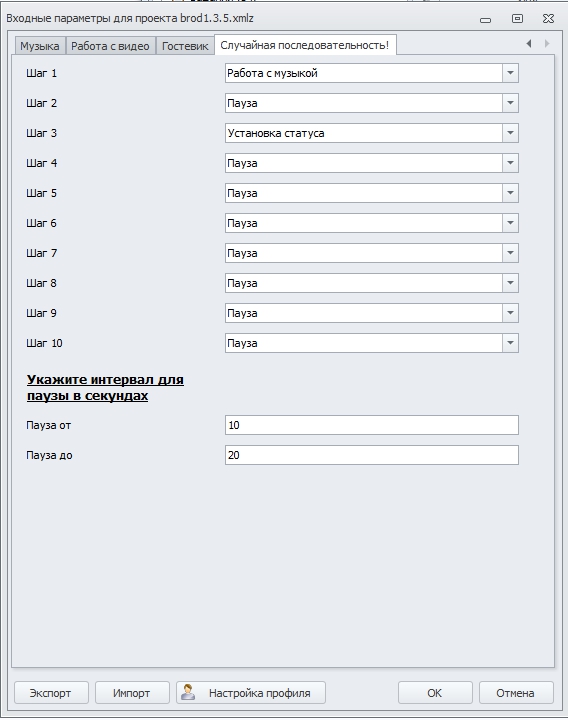
Task: Expand the Шаг 10 dropdown arrow
Action: point(510,343)
